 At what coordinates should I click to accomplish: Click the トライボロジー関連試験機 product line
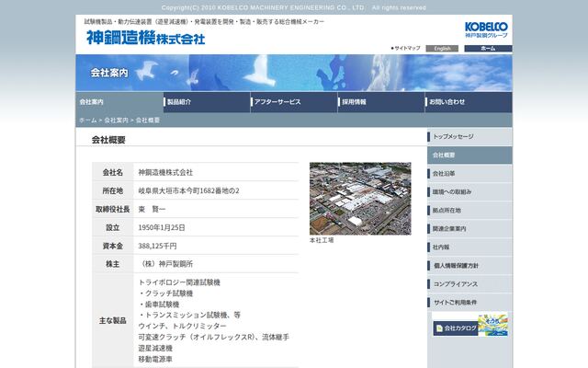(179, 282)
